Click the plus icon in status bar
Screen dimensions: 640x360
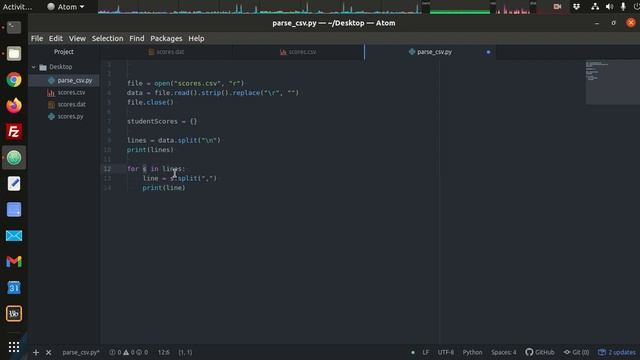[x=36, y=352]
